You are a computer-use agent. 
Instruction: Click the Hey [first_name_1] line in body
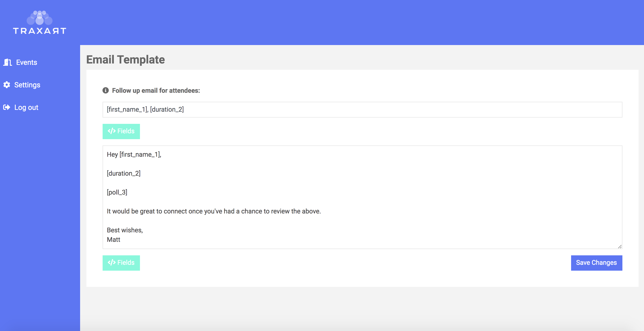(134, 154)
